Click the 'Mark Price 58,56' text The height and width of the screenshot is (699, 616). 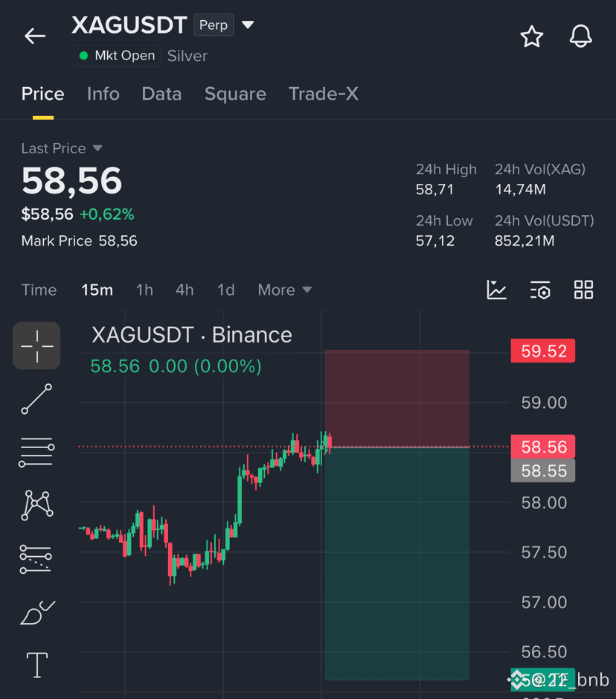(x=80, y=240)
